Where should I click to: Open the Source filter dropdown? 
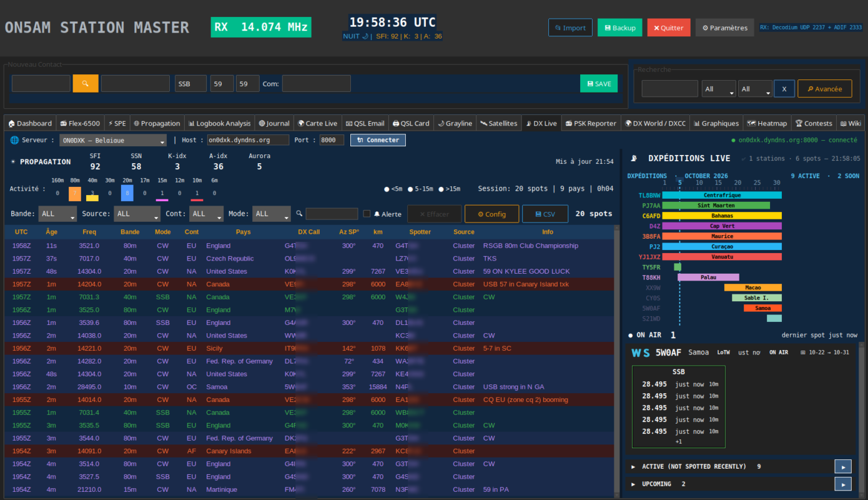[137, 214]
